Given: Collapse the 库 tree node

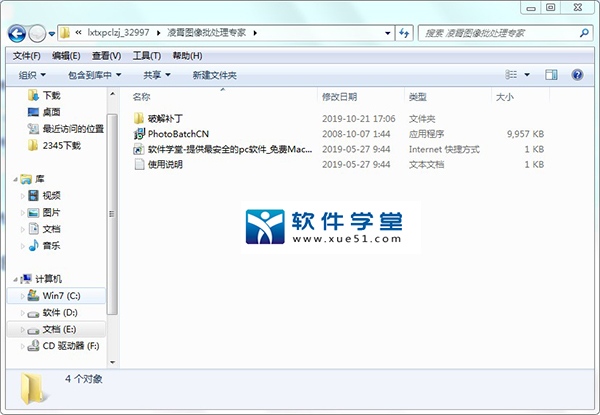Looking at the screenshot, I should (x=13, y=179).
